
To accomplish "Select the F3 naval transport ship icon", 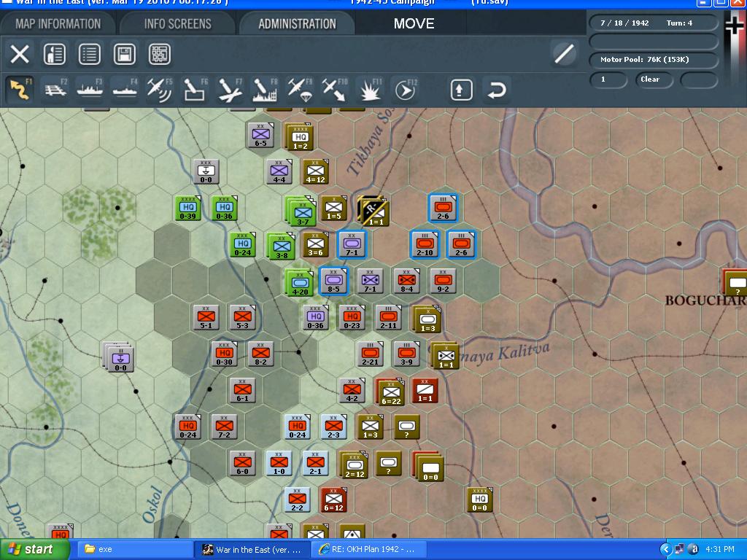I will [90, 90].
